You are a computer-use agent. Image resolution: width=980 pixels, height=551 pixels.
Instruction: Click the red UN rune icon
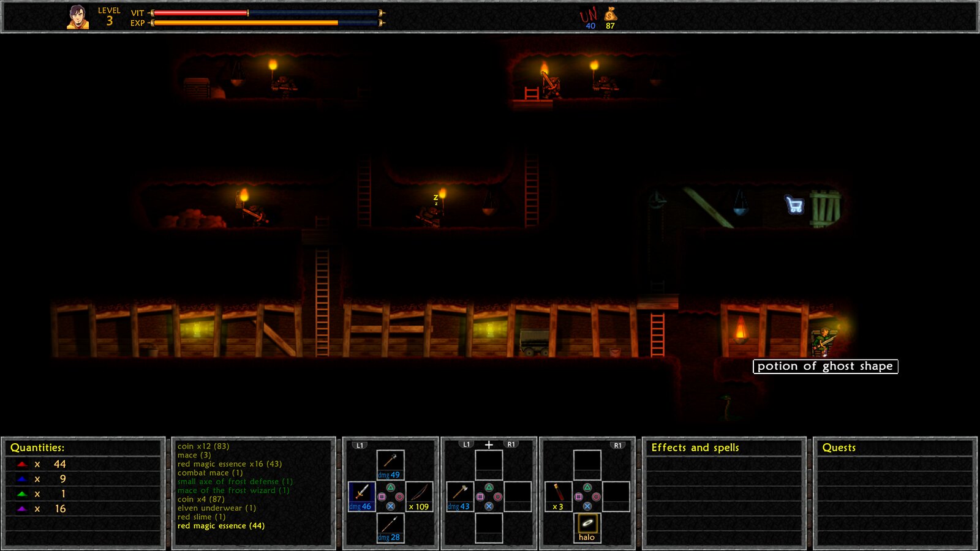[x=588, y=15]
